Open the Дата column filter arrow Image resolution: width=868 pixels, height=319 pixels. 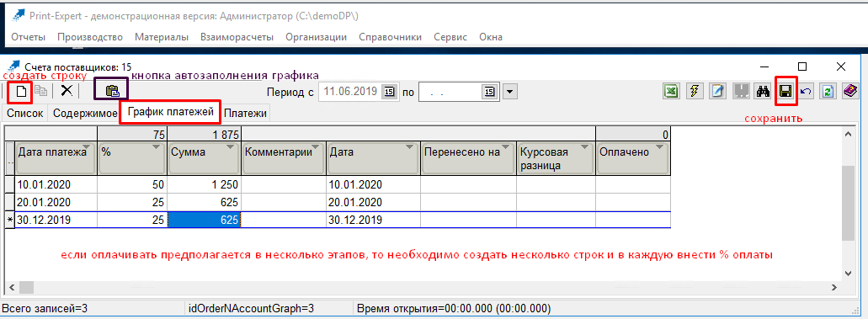pyautogui.click(x=410, y=147)
